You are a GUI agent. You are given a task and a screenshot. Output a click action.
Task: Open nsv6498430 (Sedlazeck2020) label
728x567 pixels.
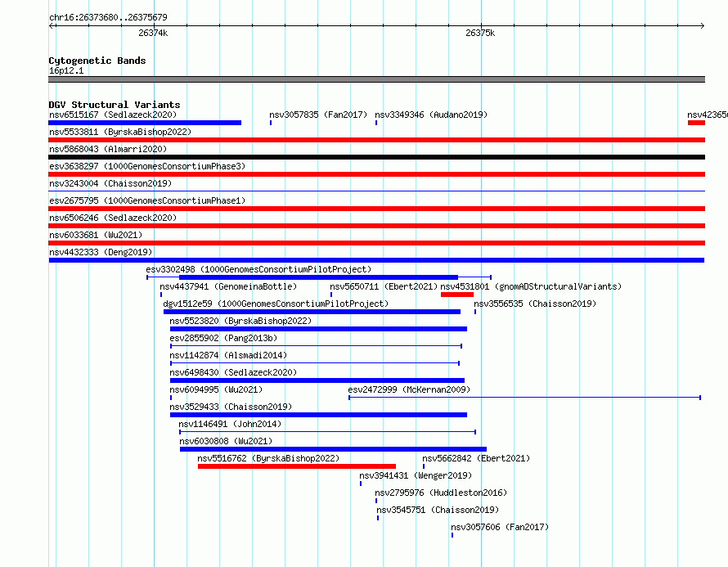pos(233,372)
